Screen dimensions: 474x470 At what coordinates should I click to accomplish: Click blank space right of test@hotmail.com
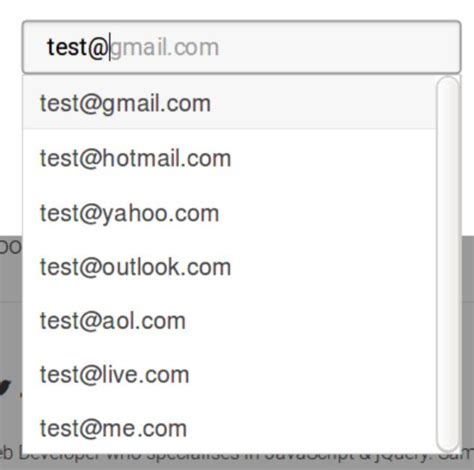point(333,158)
